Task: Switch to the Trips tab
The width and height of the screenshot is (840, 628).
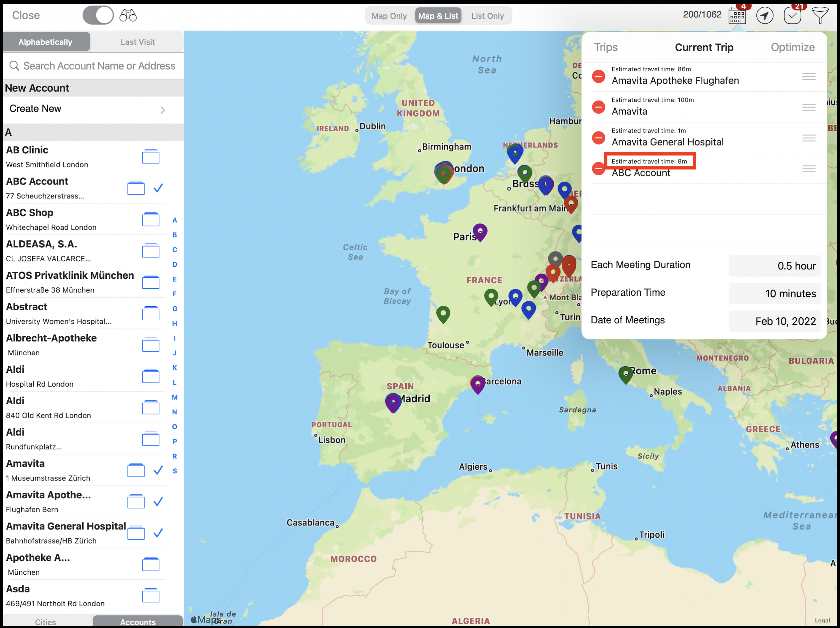Action: coord(605,47)
